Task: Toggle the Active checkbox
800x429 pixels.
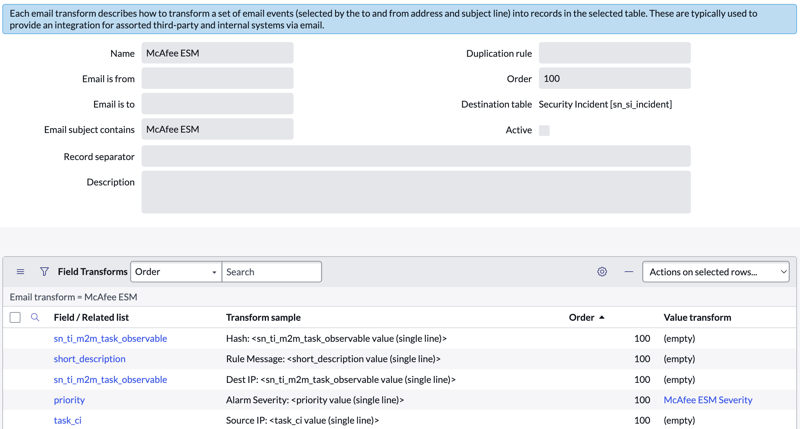Action: [544, 130]
